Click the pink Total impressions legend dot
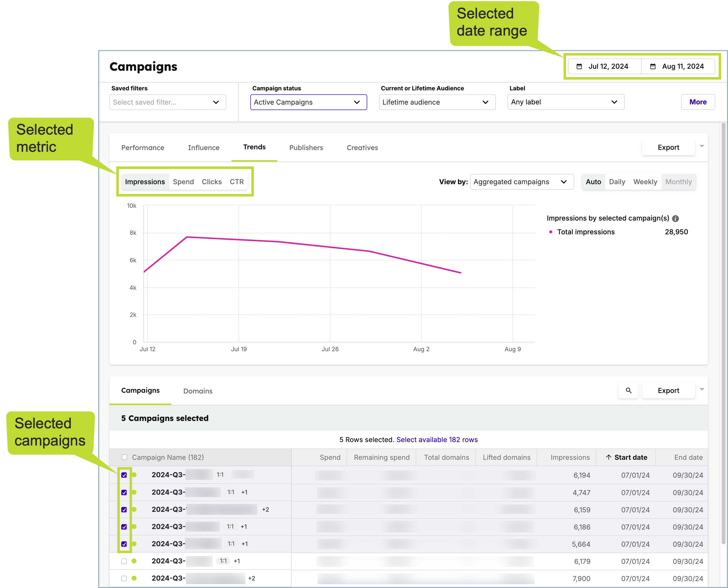This screenshot has width=728, height=588. [551, 232]
